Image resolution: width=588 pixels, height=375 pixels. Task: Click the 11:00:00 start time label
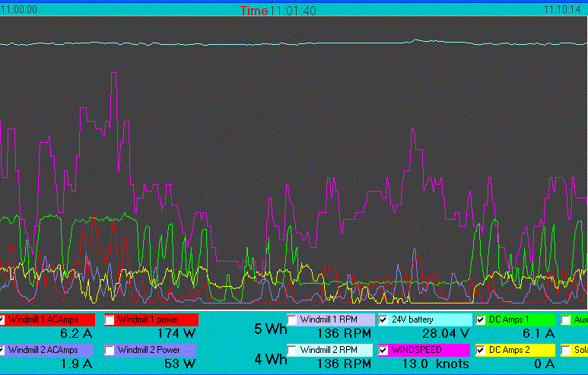pos(19,10)
